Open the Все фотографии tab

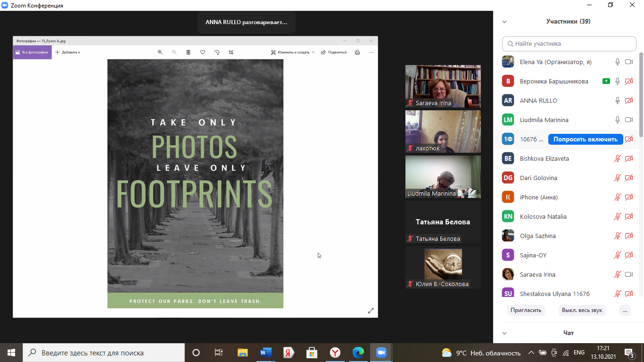click(32, 52)
